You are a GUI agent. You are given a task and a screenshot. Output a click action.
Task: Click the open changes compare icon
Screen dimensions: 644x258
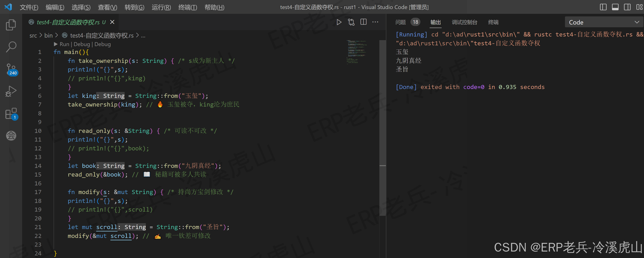tap(351, 22)
